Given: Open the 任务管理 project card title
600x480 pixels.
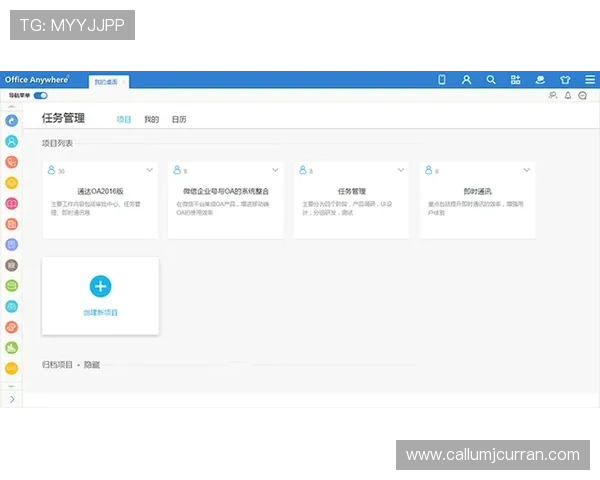Looking at the screenshot, I should pyautogui.click(x=352, y=191).
